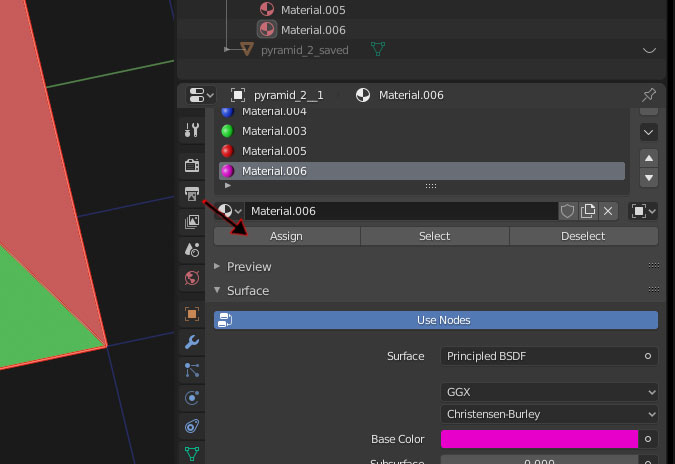Screen dimensions: 675x464
Task: Open the World properties tab
Action: point(192,278)
